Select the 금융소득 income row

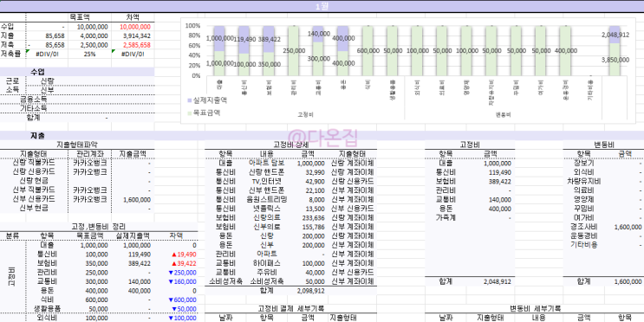point(34,100)
